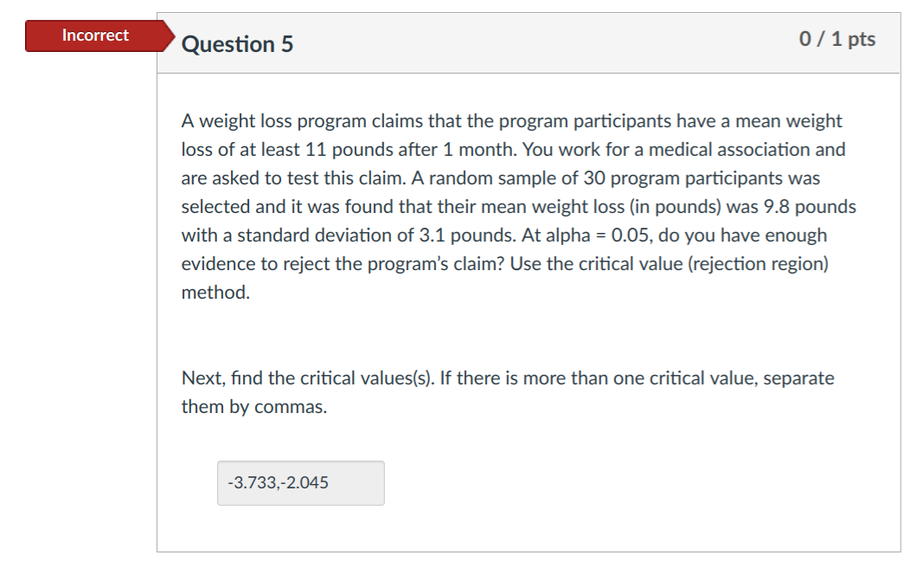Click the text 'them by commas.'
This screenshot has width=924, height=568.
click(254, 407)
